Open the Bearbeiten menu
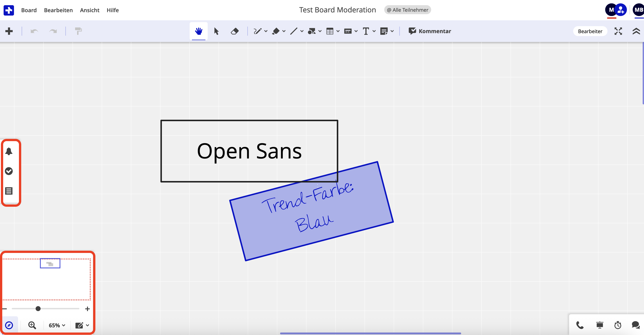Screen dimensions: 644x335 click(x=58, y=10)
